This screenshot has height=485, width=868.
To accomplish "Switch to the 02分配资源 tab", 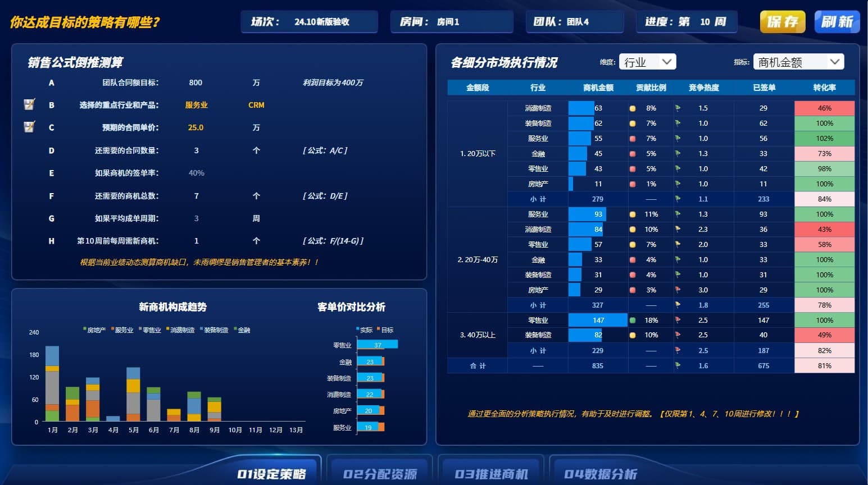I will [x=380, y=473].
